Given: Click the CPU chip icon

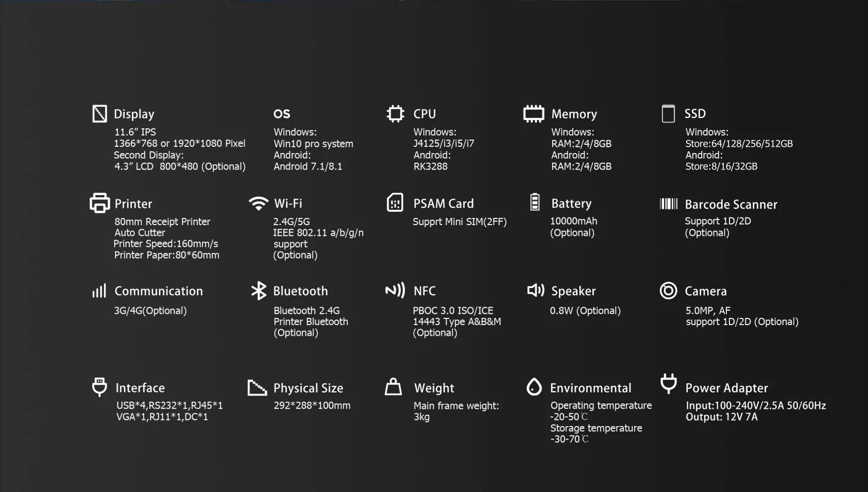Looking at the screenshot, I should (395, 113).
